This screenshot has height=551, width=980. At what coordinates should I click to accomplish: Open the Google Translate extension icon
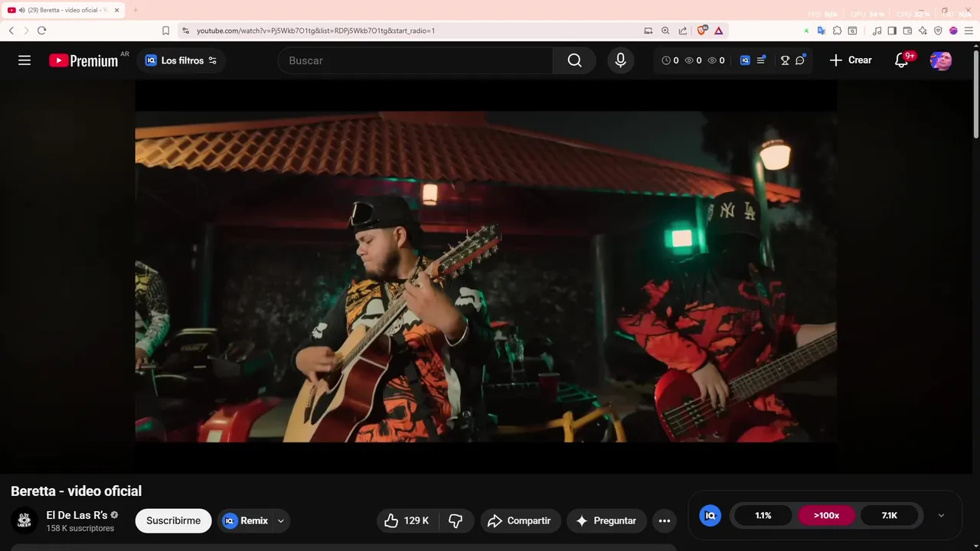(x=822, y=31)
